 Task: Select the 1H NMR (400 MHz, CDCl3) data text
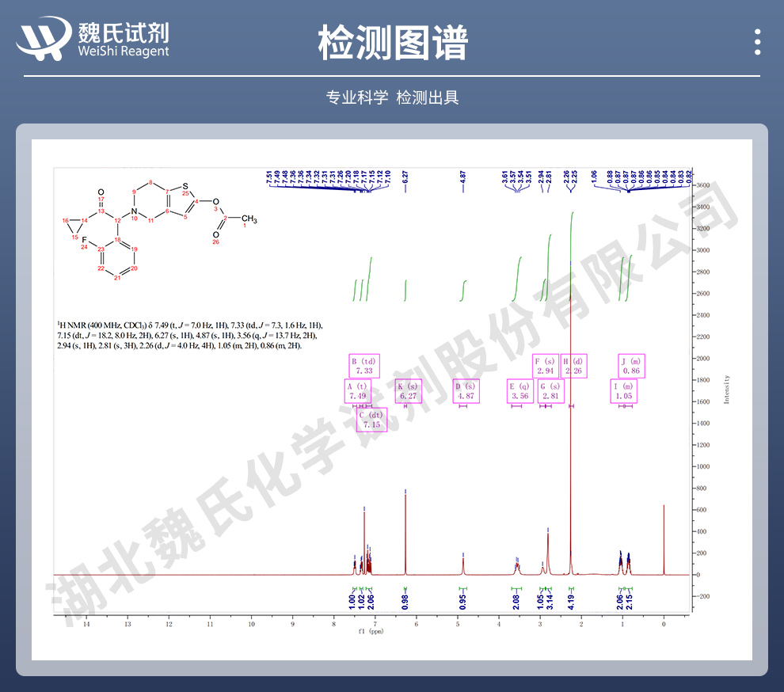point(190,336)
